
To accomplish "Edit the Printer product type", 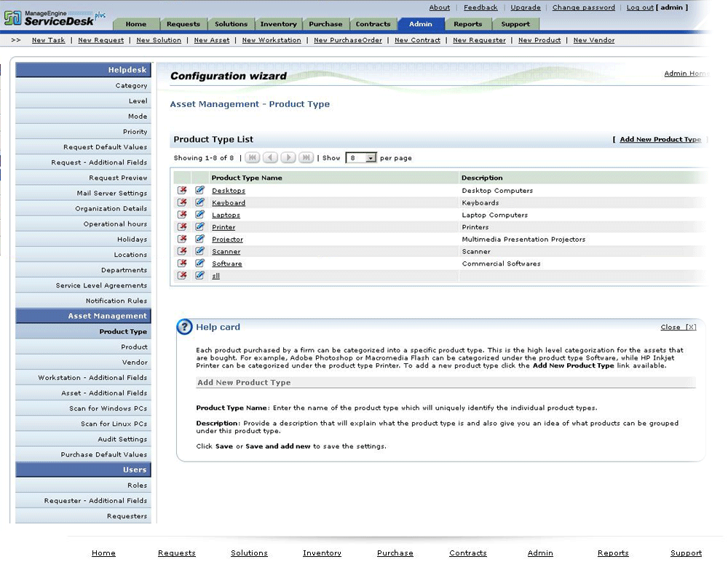I will tap(199, 226).
